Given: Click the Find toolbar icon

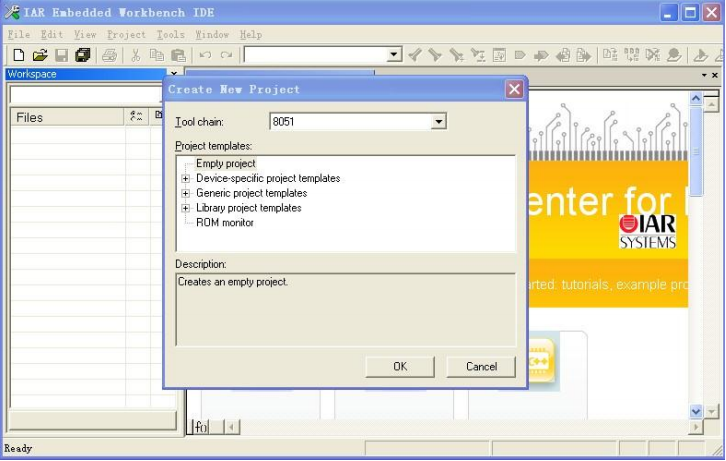Looking at the screenshot, I should (x=456, y=55).
